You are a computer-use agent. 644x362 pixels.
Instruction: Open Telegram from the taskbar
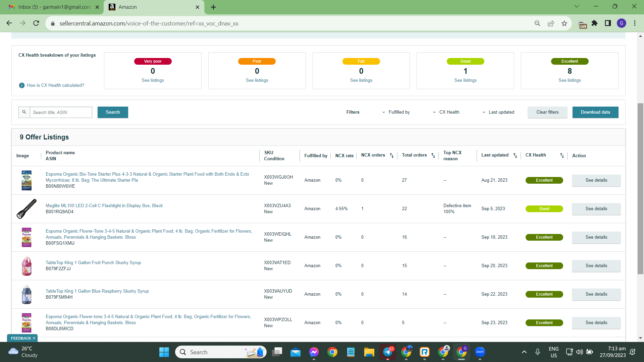(388, 352)
